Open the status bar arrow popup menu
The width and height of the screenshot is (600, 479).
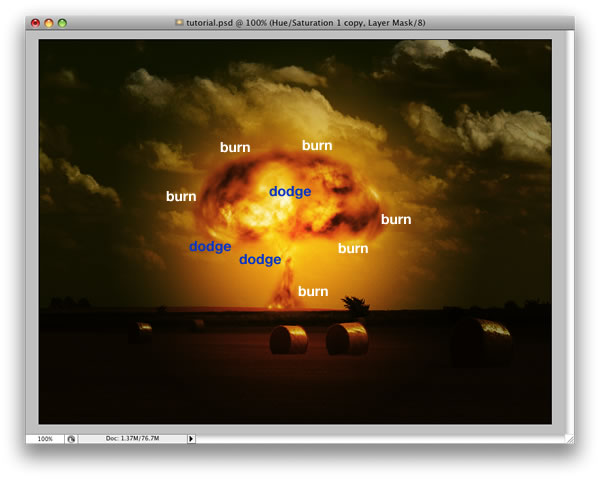point(191,439)
